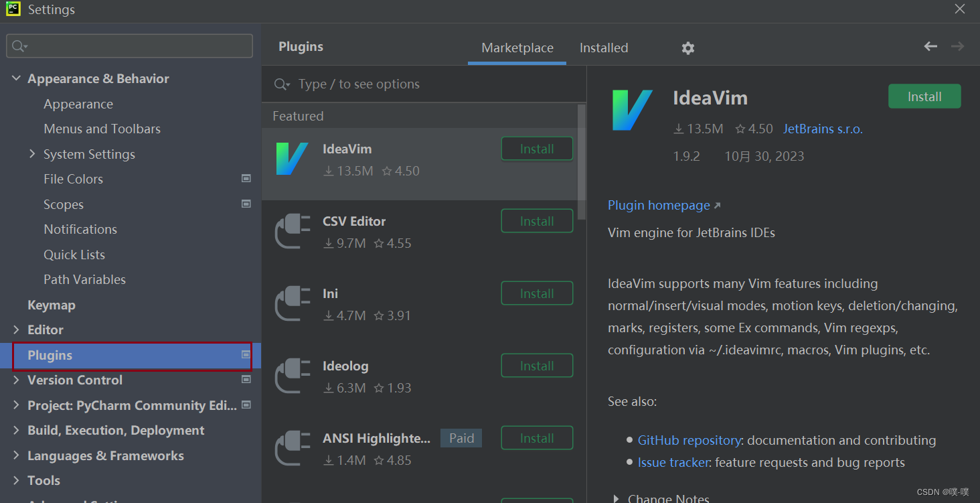Select the Ini plugin name
The width and height of the screenshot is (980, 503).
click(330, 293)
